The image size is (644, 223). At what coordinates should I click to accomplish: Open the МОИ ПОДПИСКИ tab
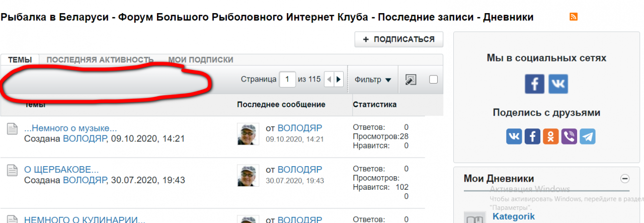point(200,60)
